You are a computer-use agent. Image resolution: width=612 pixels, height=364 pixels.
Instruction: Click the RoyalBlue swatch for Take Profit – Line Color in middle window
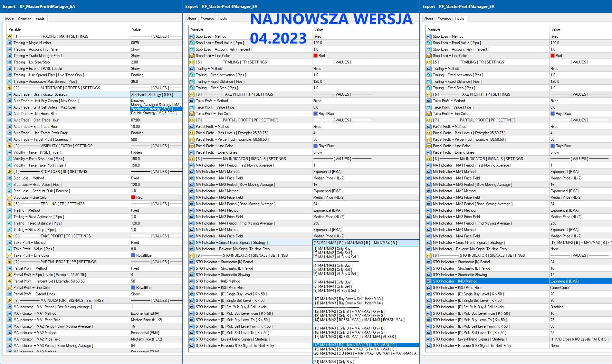click(315, 114)
